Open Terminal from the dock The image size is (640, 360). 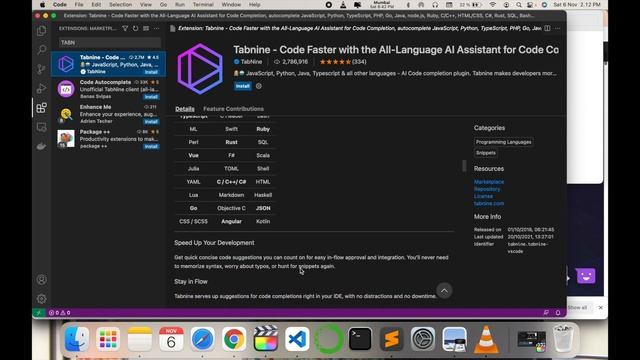pos(360,339)
